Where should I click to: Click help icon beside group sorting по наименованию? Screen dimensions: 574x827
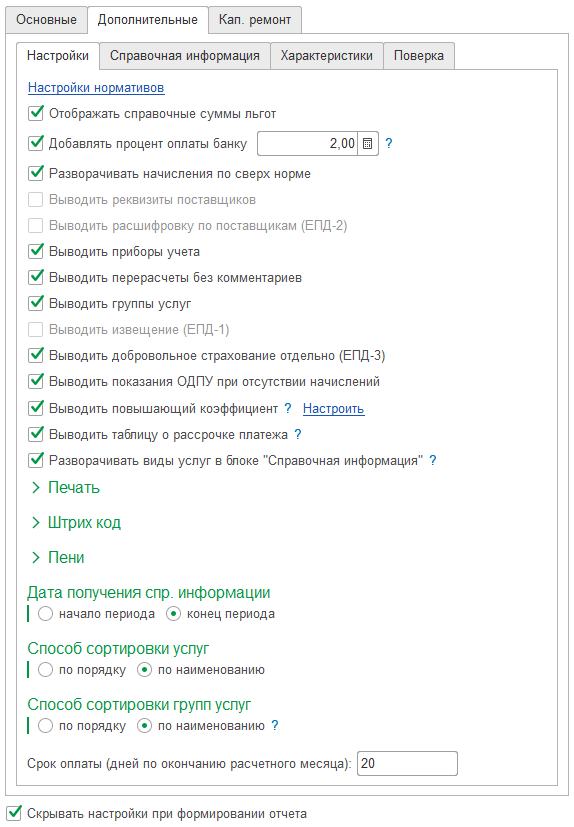[x=274, y=725]
